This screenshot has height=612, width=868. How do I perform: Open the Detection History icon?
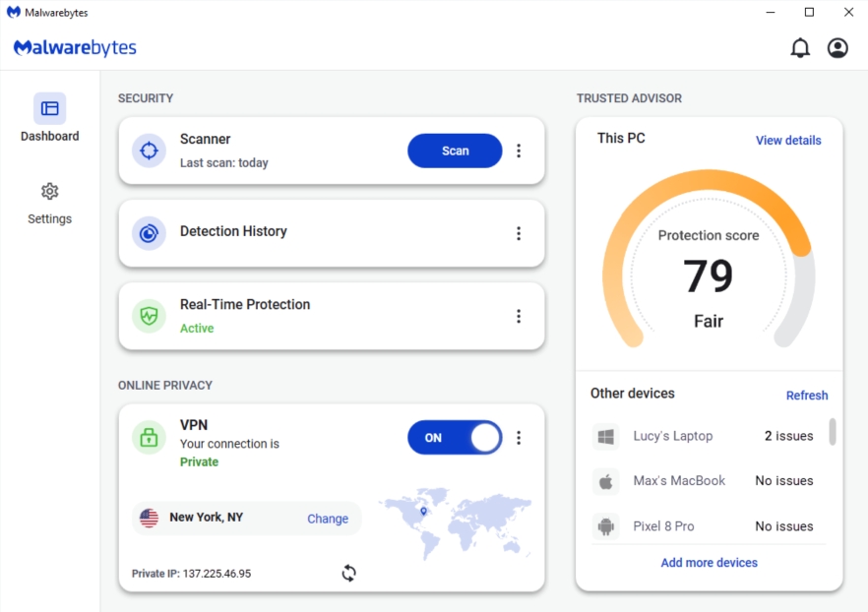click(149, 233)
